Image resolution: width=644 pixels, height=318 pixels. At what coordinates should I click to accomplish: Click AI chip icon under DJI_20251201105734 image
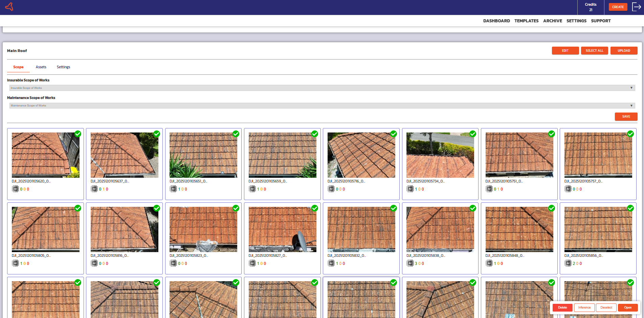410,189
